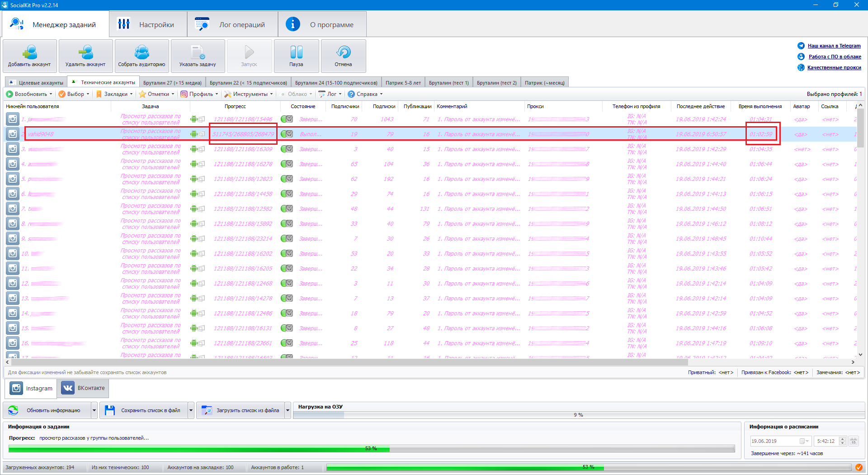Cancel the task with Отмена
Viewport: 868px width, 475px height.
pyautogui.click(x=344, y=56)
